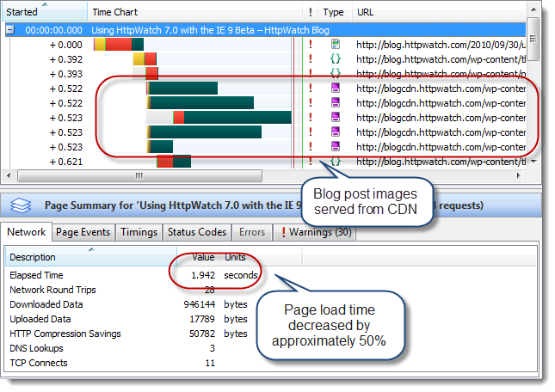The height and width of the screenshot is (392, 555).
Task: Click the stylesheet type icon at +0.392
Action: pyautogui.click(x=336, y=59)
